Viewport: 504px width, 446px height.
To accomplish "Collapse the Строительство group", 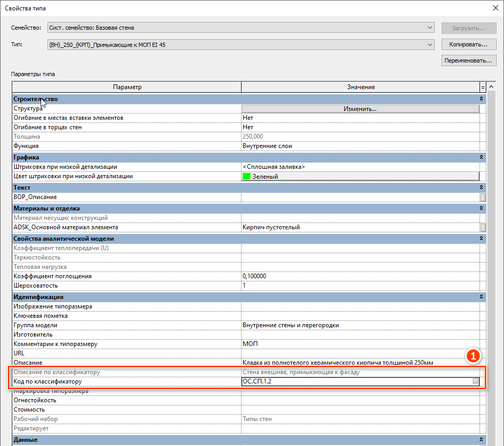I will (482, 99).
